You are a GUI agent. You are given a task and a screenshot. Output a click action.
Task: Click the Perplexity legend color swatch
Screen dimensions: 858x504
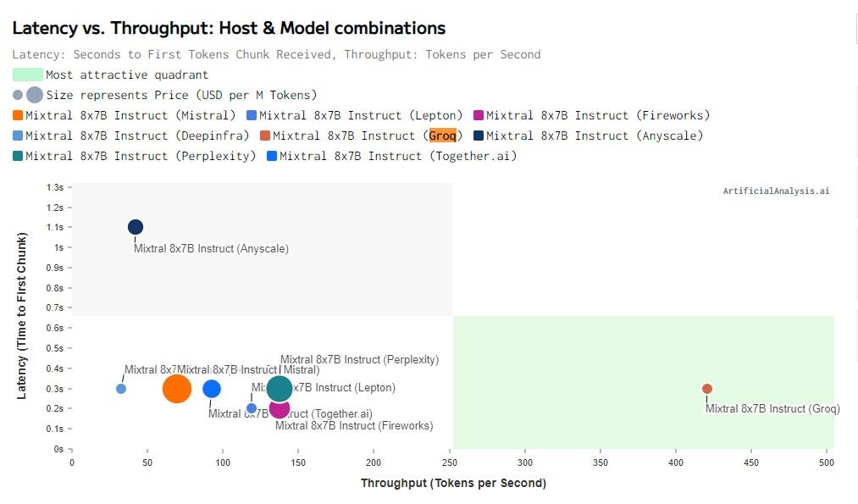click(18, 156)
